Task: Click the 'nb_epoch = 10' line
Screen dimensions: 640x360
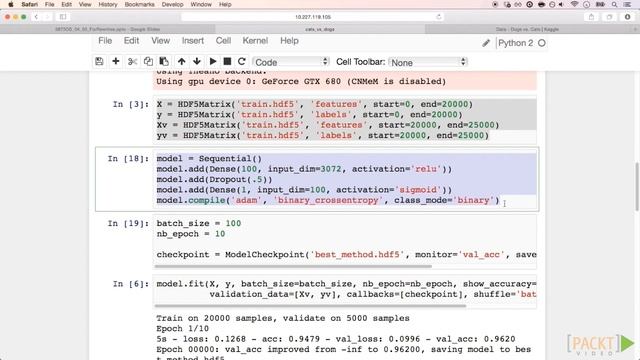Action: (x=191, y=234)
